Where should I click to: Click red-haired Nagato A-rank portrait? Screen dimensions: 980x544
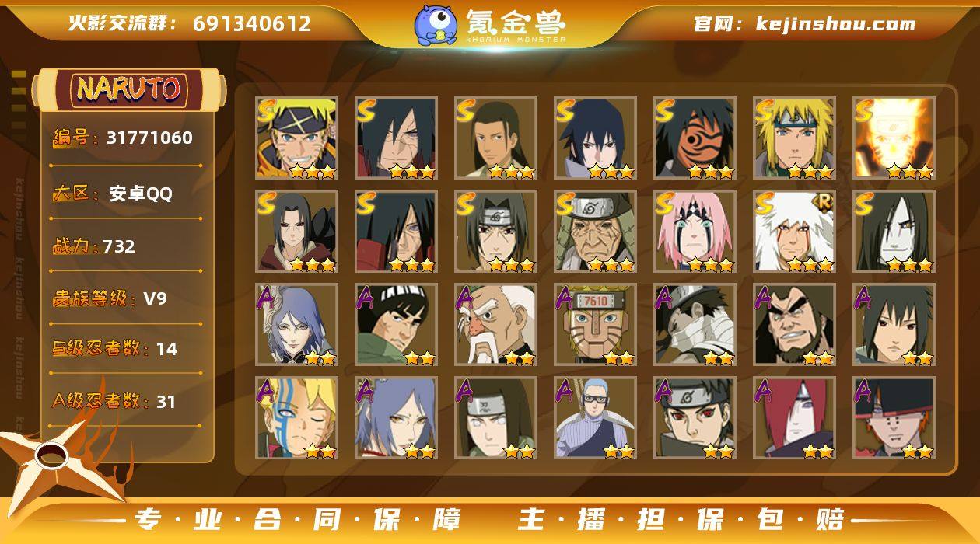tap(794, 417)
